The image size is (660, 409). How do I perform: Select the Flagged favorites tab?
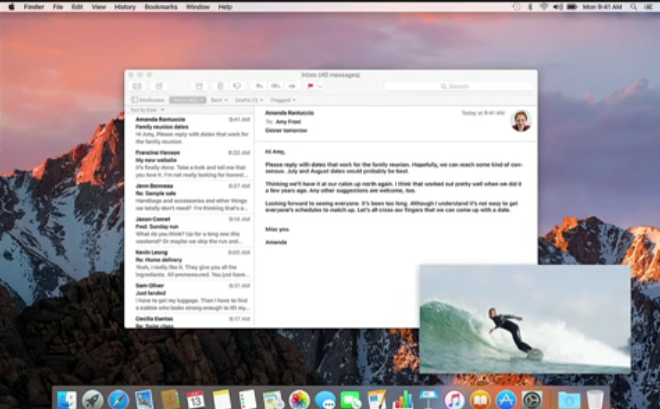pyautogui.click(x=282, y=100)
